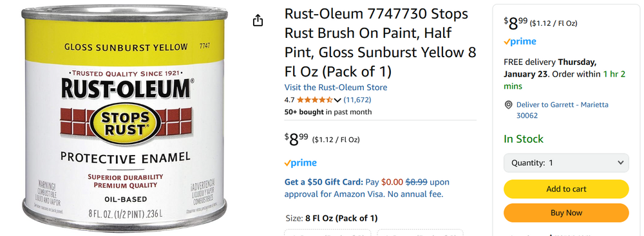This screenshot has height=236, width=644.
Task: Click the prime logo under the main price
Action: 300,163
